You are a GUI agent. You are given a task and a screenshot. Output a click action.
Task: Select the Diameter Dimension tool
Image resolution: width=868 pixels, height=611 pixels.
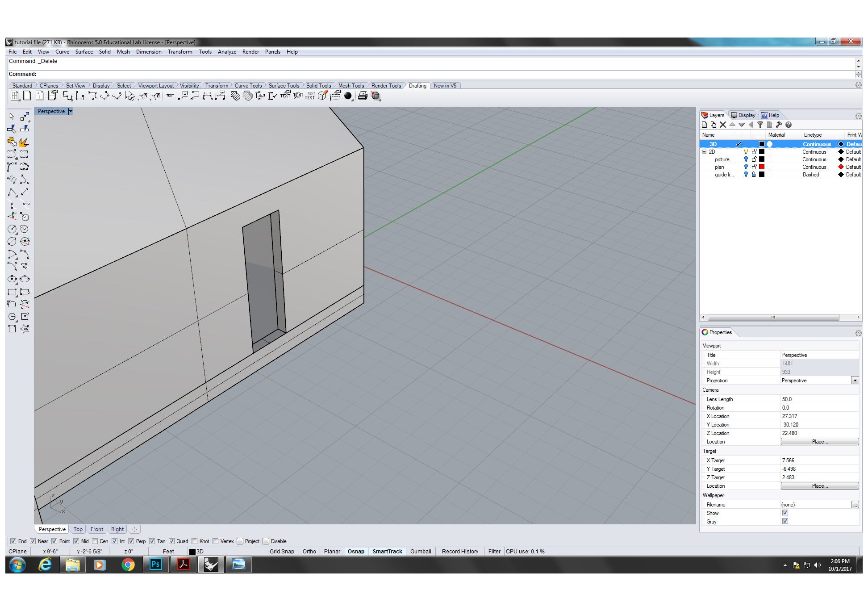[154, 96]
